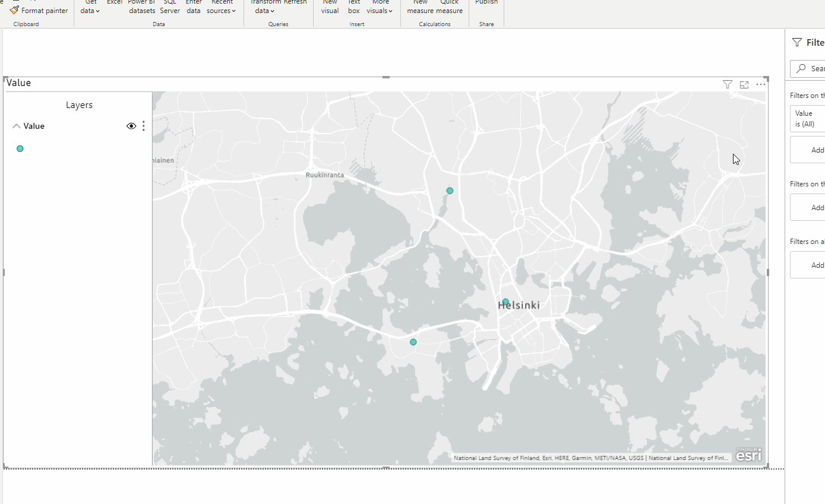Screen dimensions: 825x504
Task: Click the Enter data button
Action: pos(194,7)
